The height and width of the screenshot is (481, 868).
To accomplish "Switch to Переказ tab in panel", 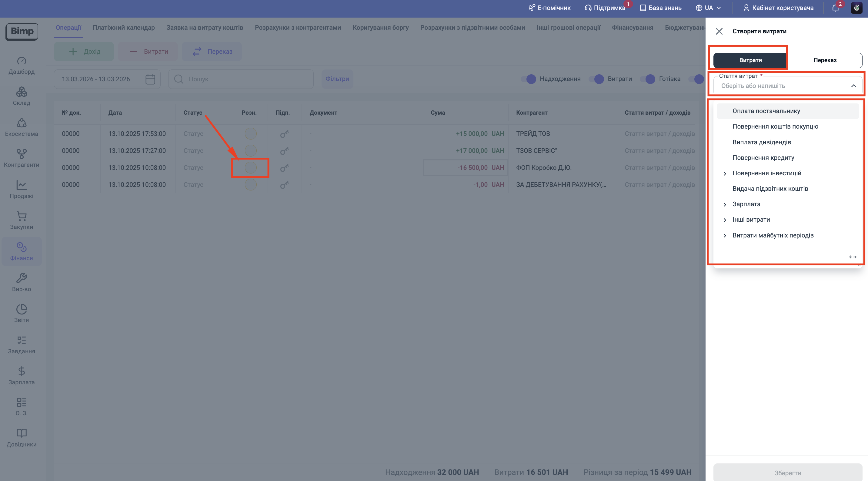I will 825,60.
